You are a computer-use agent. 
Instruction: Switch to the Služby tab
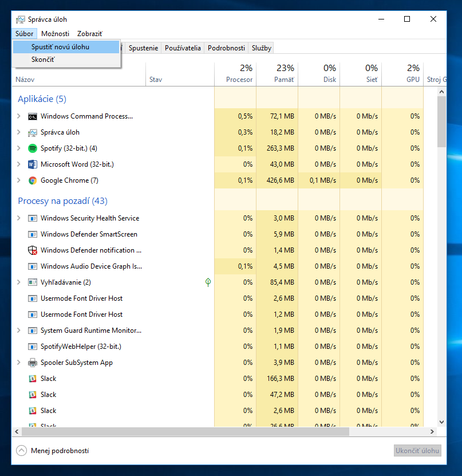coord(262,48)
